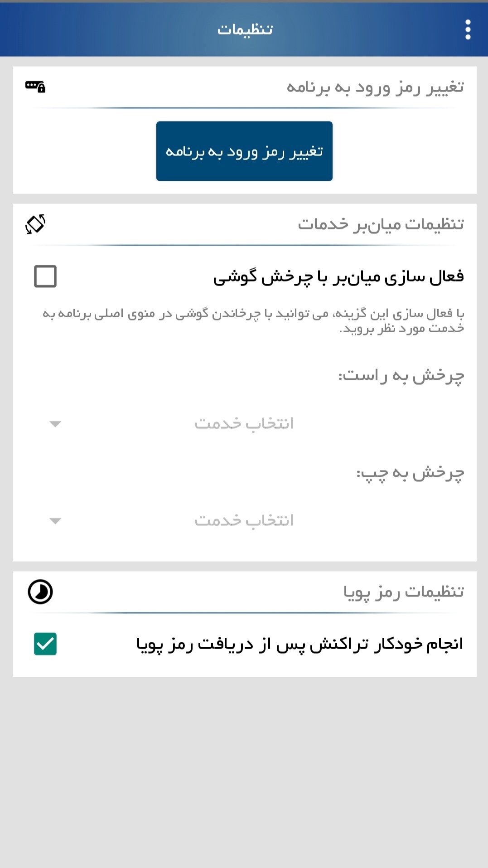This screenshot has height=868, width=488.
Task: Enable the phone rotation shortcut checkbox
Action: [45, 276]
